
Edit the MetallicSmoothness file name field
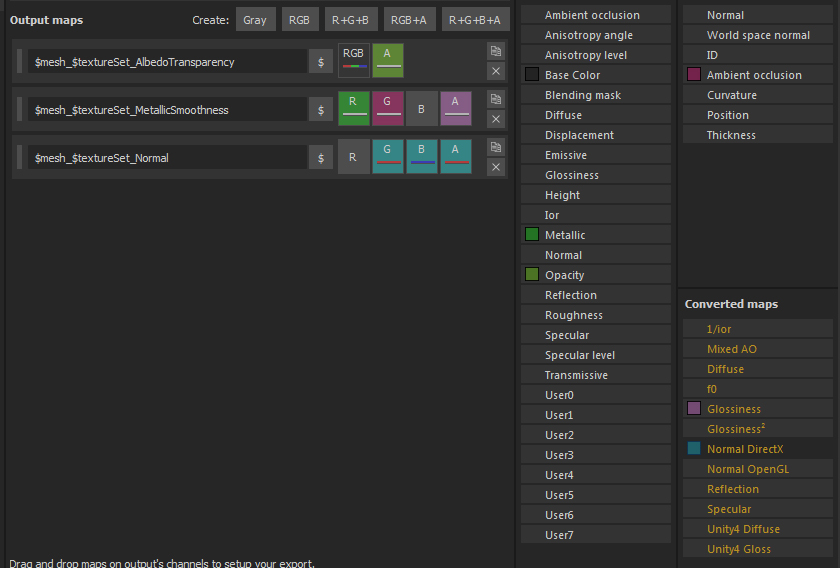pos(167,110)
